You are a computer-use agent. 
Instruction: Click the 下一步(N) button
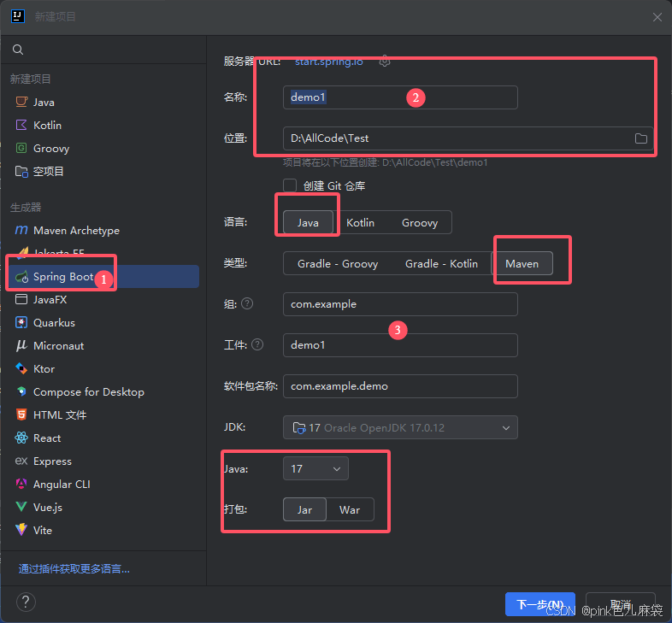(x=540, y=604)
